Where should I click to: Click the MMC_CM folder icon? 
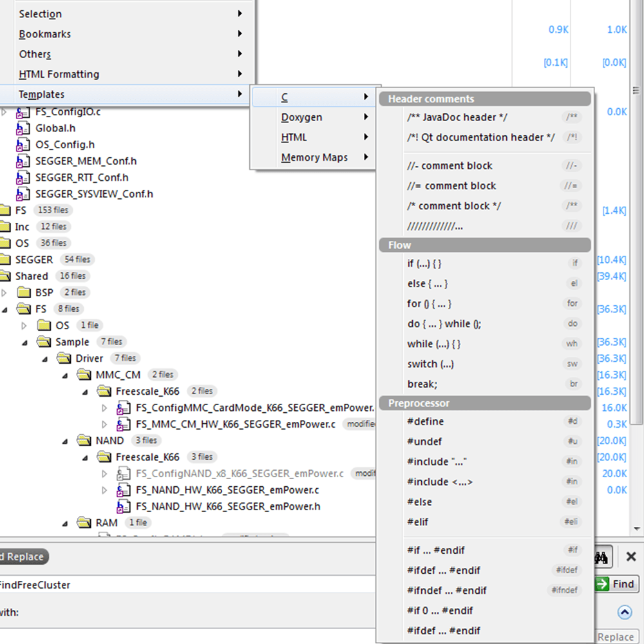point(84,375)
